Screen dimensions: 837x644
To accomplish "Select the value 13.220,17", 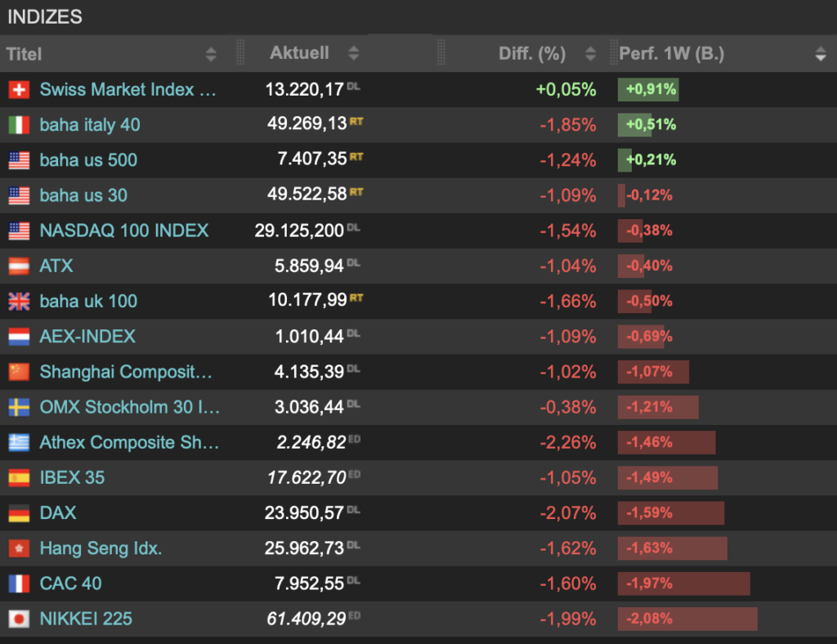I will (304, 90).
